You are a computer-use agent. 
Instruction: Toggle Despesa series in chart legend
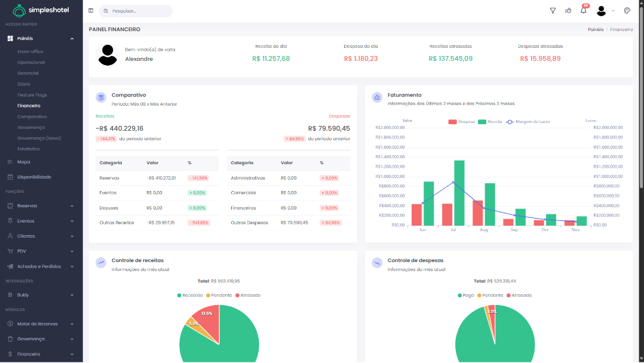pyautogui.click(x=461, y=122)
